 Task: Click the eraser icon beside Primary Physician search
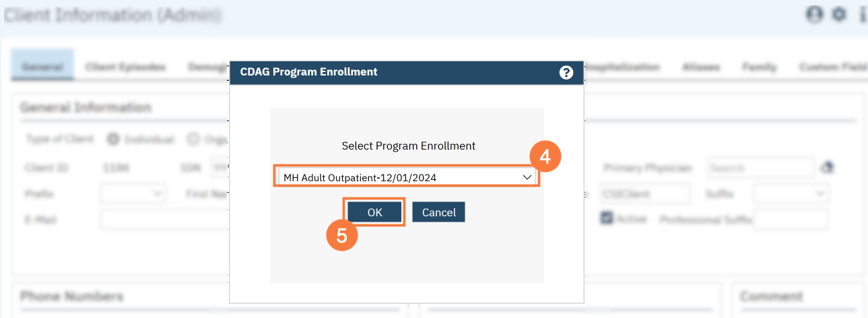(x=826, y=168)
